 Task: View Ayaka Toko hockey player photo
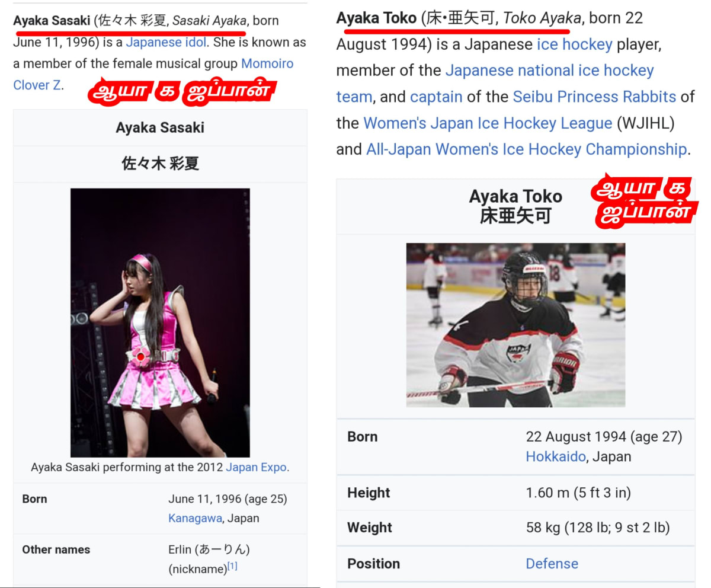(x=515, y=325)
